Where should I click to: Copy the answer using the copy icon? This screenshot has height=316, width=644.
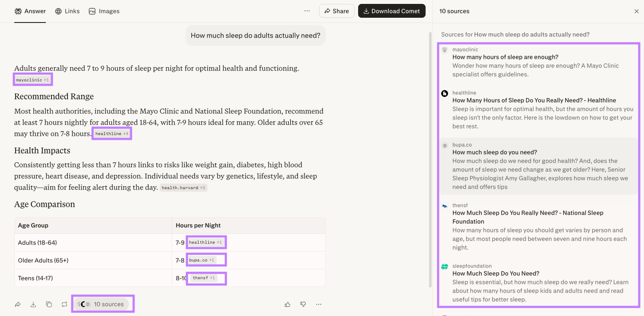(x=49, y=304)
